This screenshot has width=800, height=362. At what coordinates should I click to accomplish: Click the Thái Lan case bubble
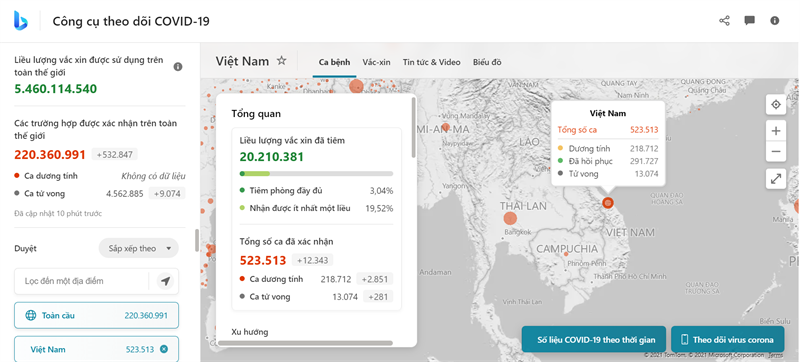pyautogui.click(x=510, y=219)
